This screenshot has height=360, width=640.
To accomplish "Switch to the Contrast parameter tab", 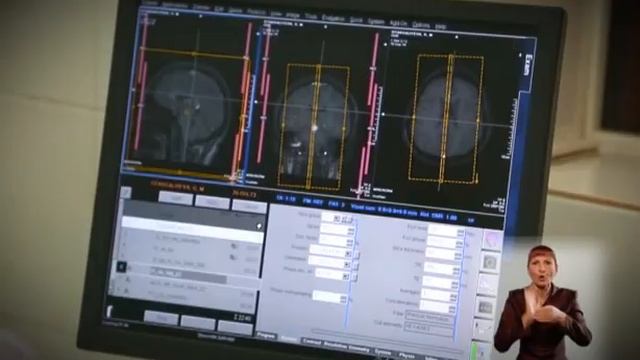I will click(311, 342).
